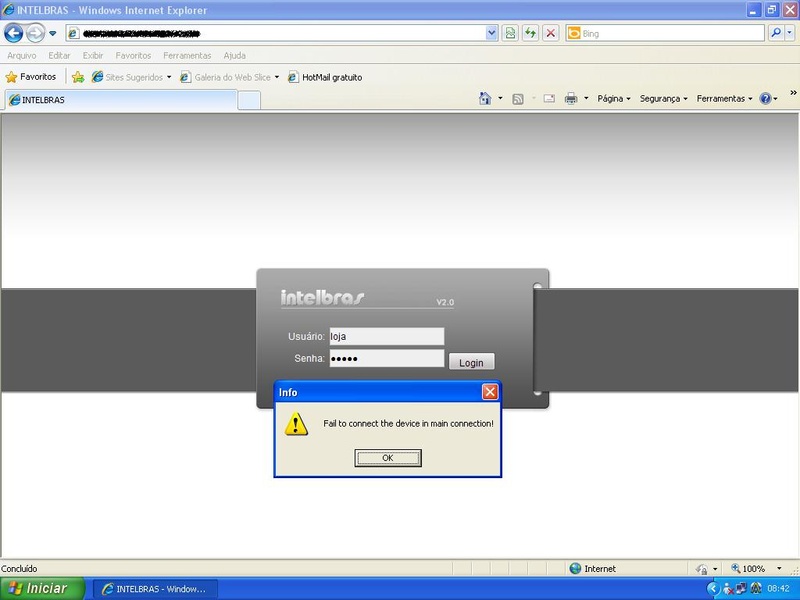Screen dimensions: 800x600
Task: Close the Info dialog with X
Action: 490,392
